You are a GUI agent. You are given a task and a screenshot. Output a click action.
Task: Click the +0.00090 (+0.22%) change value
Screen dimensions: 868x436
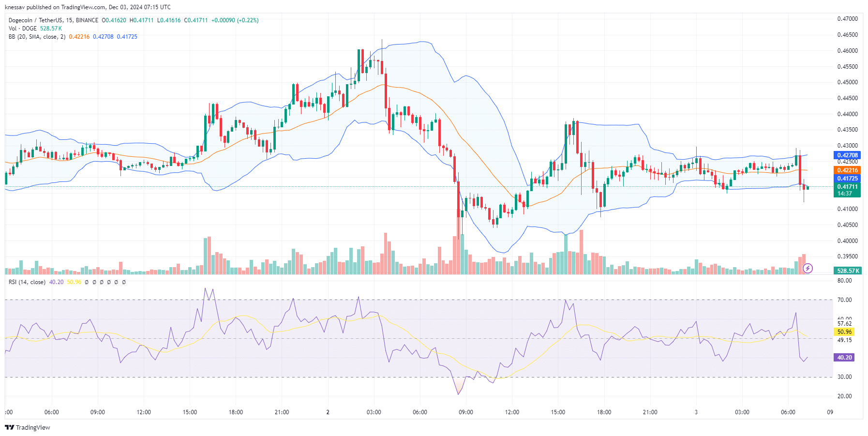coord(235,20)
